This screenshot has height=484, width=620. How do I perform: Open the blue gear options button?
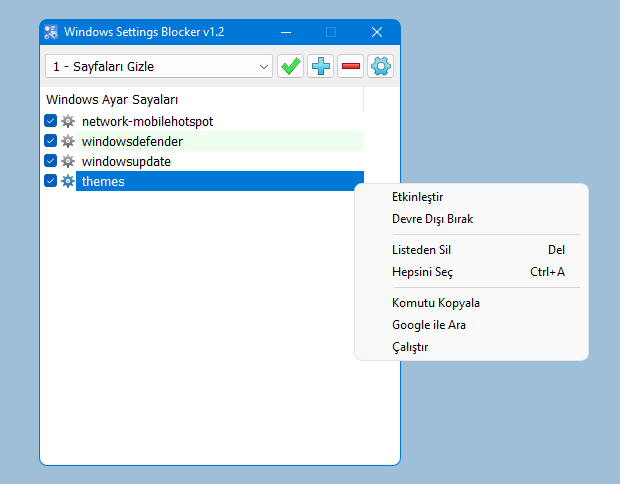[x=380, y=66]
